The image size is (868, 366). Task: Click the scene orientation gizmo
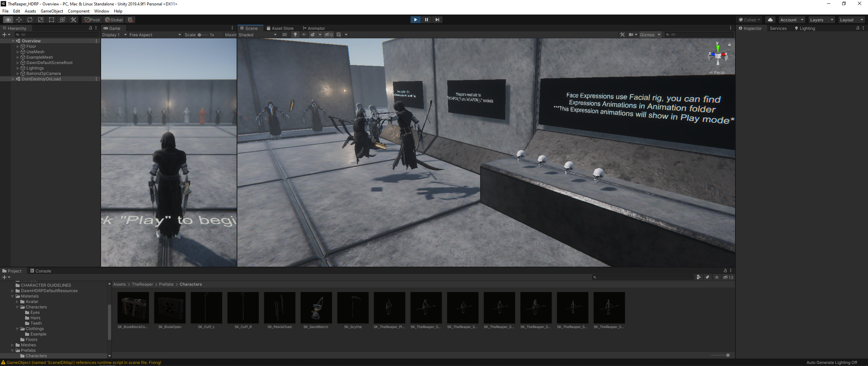click(x=718, y=56)
